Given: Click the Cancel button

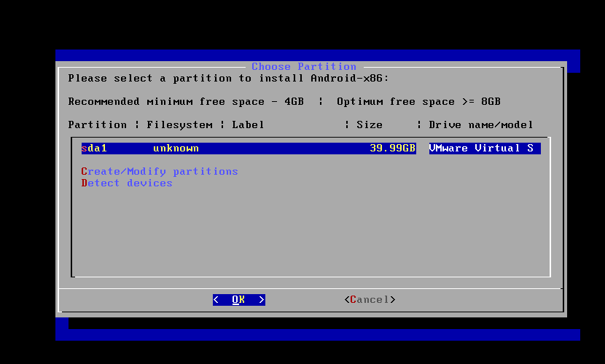Looking at the screenshot, I should pos(370,300).
